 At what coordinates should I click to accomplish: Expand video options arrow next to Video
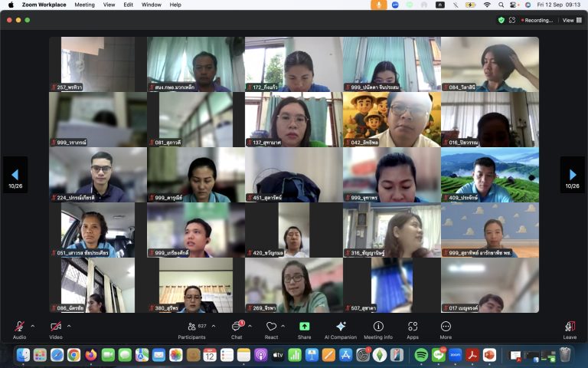(x=69, y=326)
